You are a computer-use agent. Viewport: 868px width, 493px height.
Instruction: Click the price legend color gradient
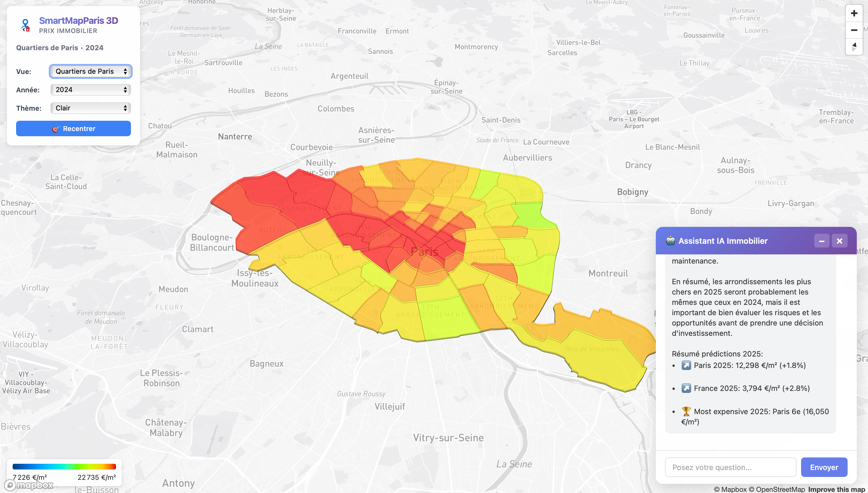(64, 466)
